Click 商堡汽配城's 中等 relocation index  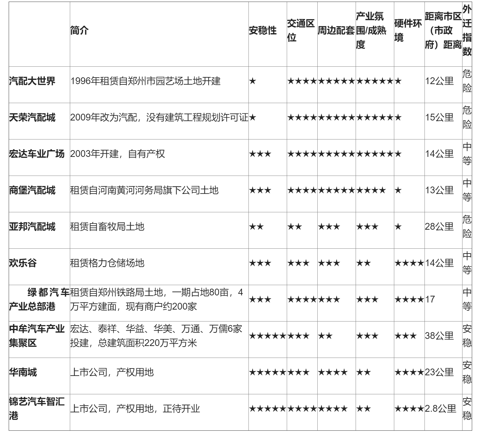[x=467, y=190]
